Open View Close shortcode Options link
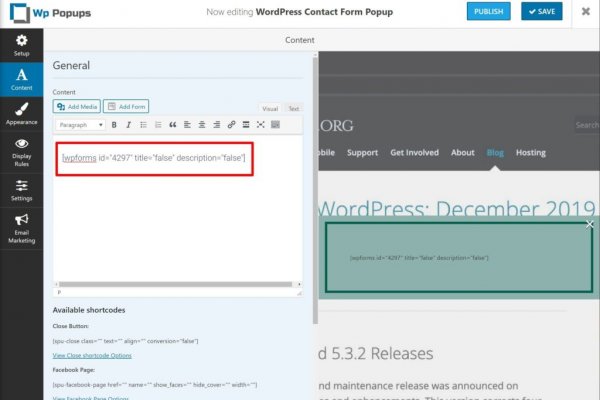600x400 pixels. point(92,355)
